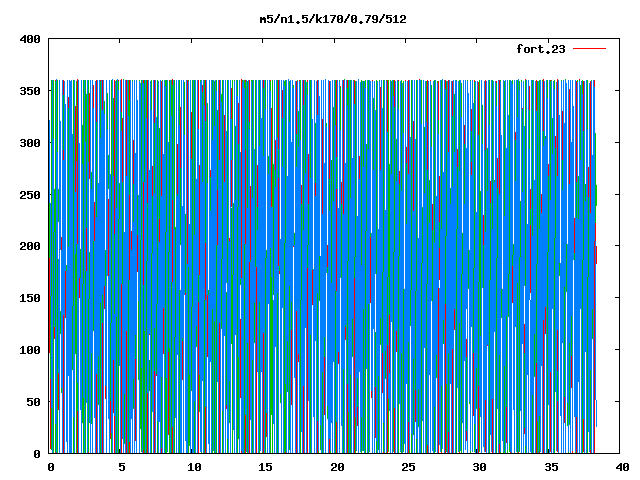Click the y-axis label 150
This screenshot has width=640, height=480.
click(30, 298)
